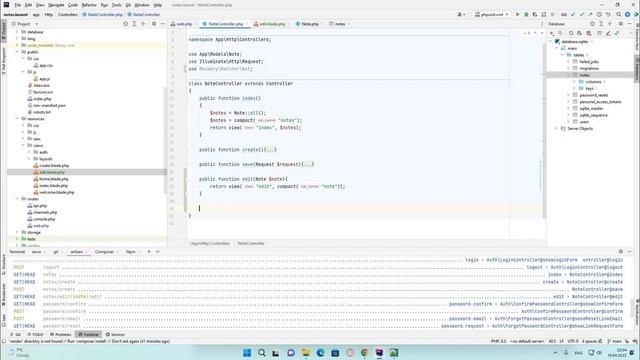Collapse the resources folder in Project tree

pos(18,119)
